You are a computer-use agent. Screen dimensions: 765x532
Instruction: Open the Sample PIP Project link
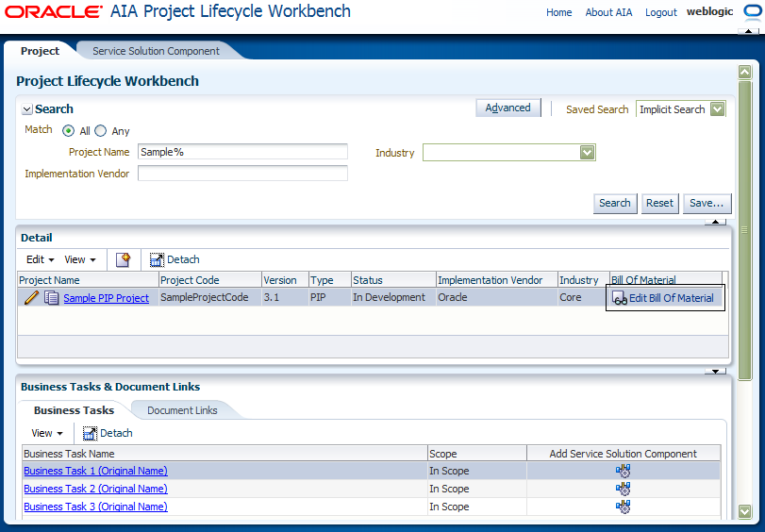click(x=107, y=298)
